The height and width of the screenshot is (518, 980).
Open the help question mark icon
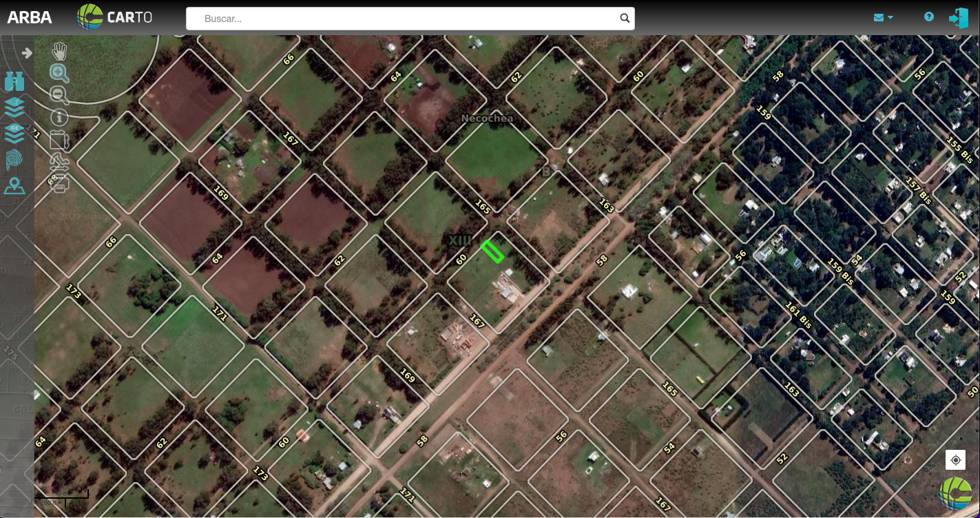[929, 17]
